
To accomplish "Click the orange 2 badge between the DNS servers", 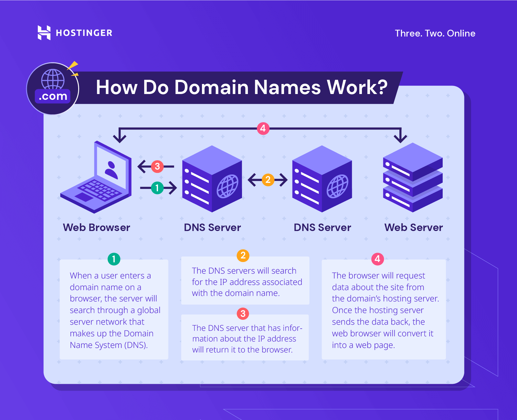I will [268, 180].
